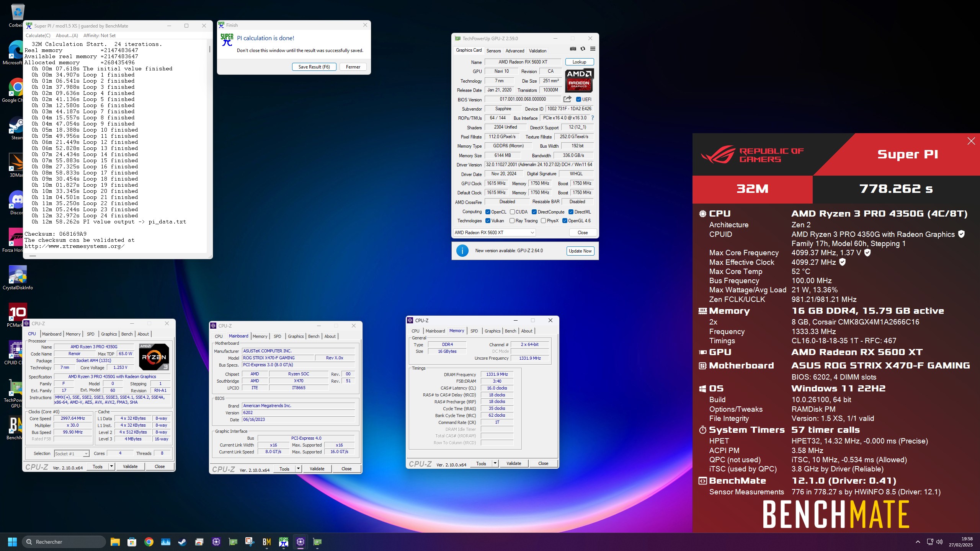This screenshot has height=551, width=980.
Task: Click Validate in CPU-Z Timings window
Action: 513,463
